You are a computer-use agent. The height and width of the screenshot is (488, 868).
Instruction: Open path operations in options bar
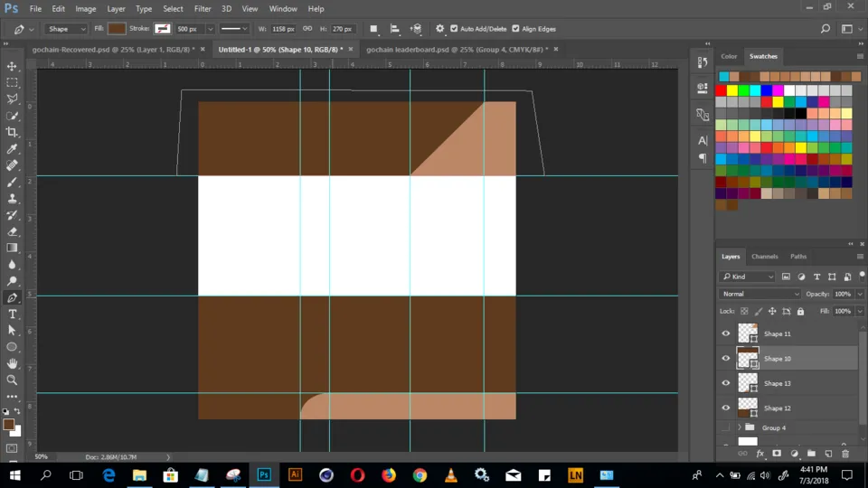click(373, 29)
